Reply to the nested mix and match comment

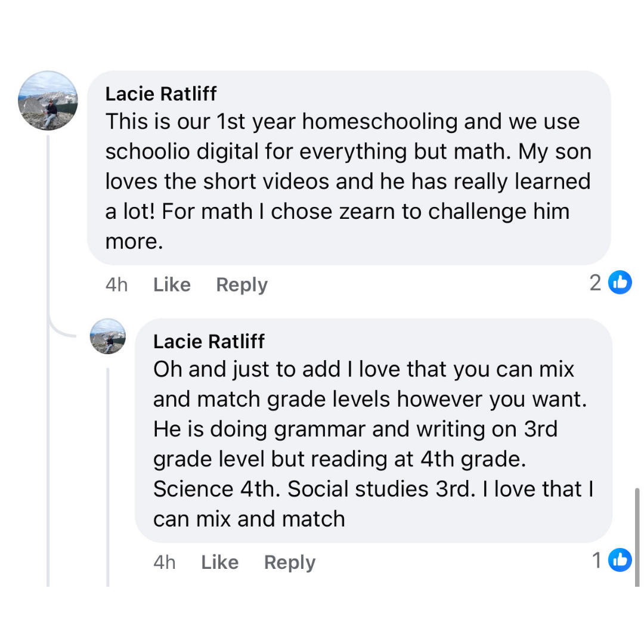pyautogui.click(x=289, y=562)
